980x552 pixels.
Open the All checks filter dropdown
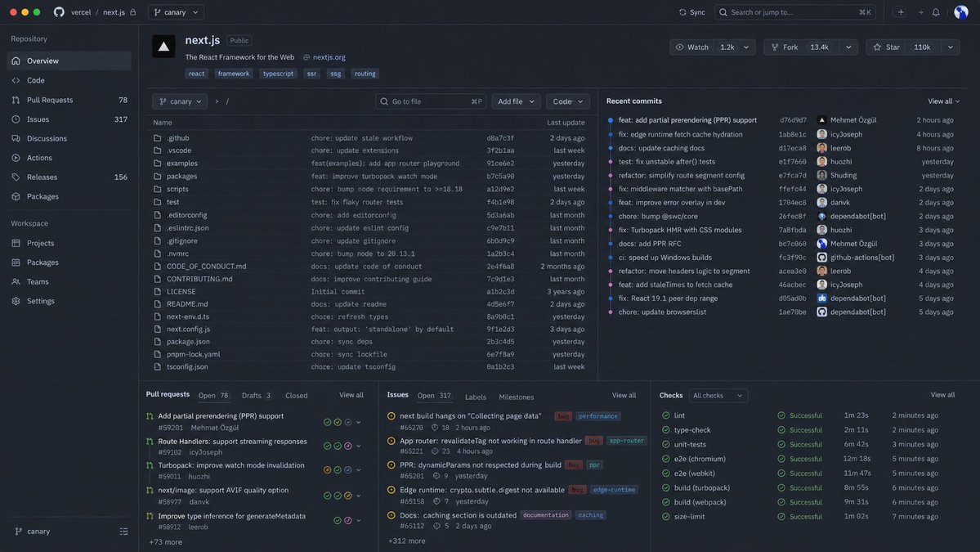click(x=718, y=395)
